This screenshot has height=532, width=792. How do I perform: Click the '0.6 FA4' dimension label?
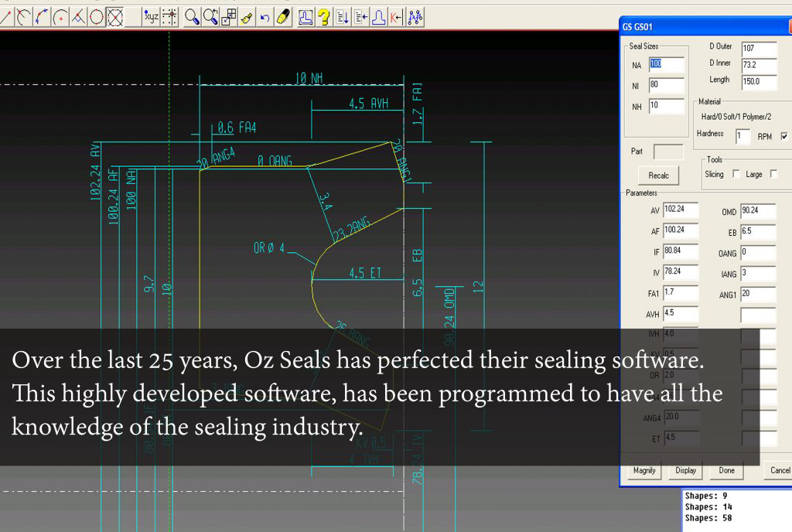coord(237,128)
